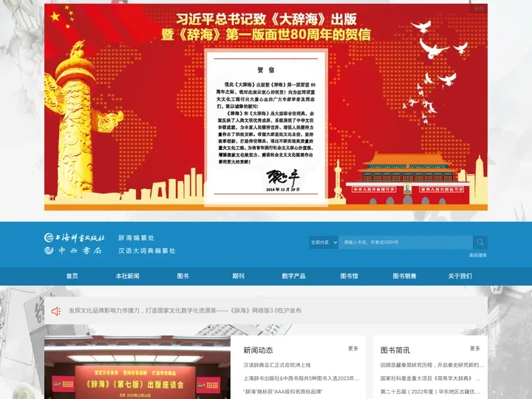Click 辞海编纂处 link in header
Image resolution: width=532 pixels, height=399 pixels.
tap(137, 238)
